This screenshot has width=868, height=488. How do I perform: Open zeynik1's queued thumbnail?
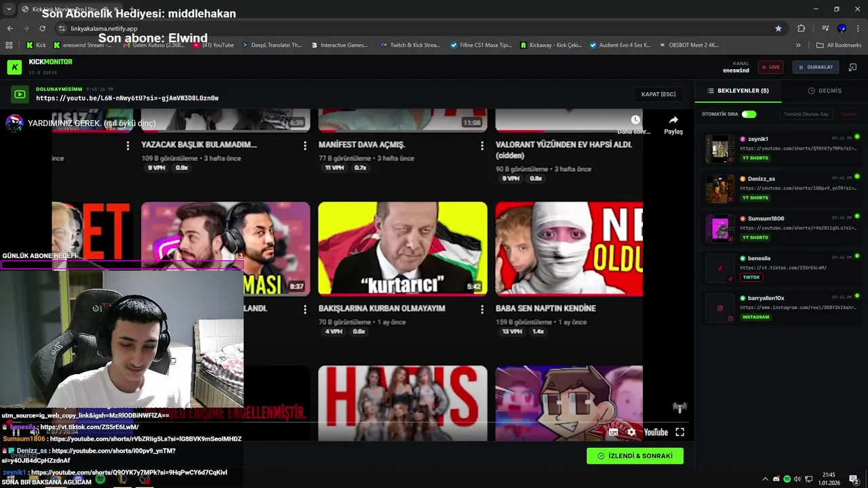719,148
